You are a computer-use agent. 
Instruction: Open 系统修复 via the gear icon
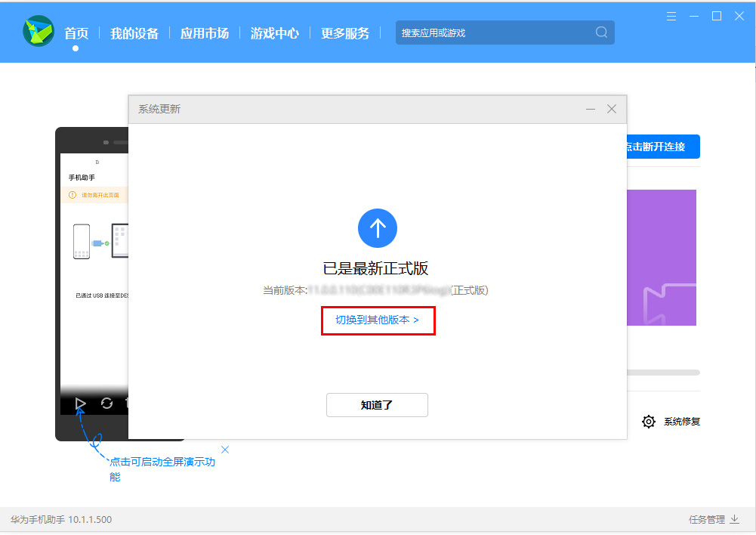coord(649,422)
